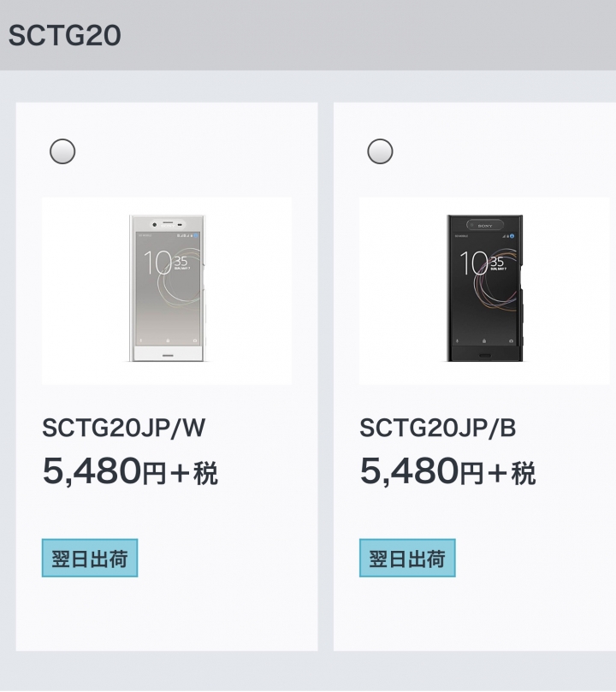
Task: Tap the camera icon on the black phone's screen
Action: pos(511,341)
